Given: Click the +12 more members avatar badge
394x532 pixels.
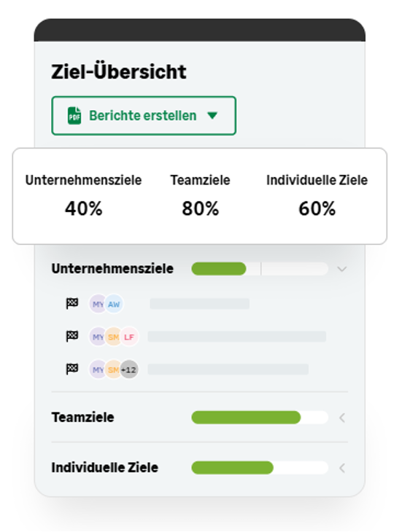Looking at the screenshot, I should pos(129,369).
